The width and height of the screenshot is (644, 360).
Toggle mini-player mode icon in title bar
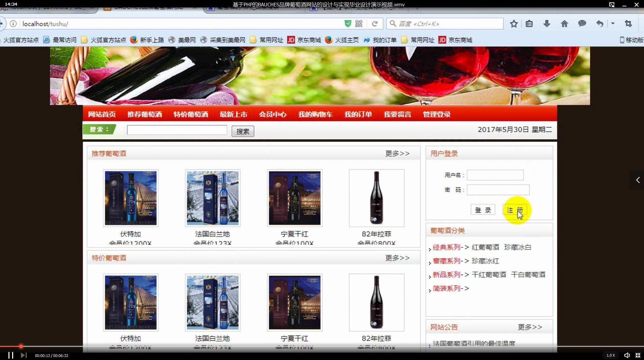tap(612, 4)
